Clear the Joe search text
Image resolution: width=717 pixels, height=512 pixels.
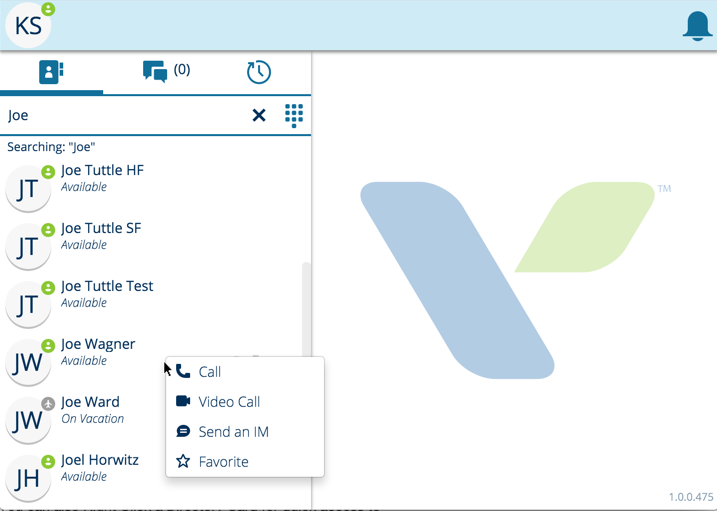[x=259, y=115]
